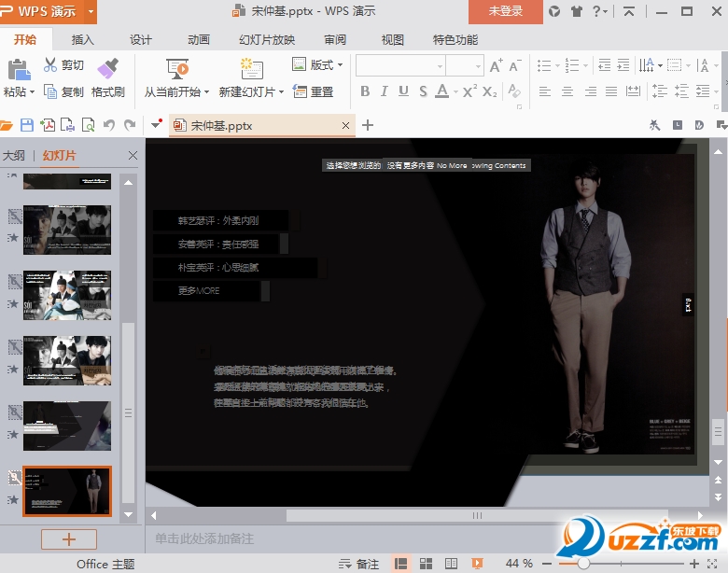Click the zoom slider handle
The width and height of the screenshot is (728, 573).
point(583,564)
